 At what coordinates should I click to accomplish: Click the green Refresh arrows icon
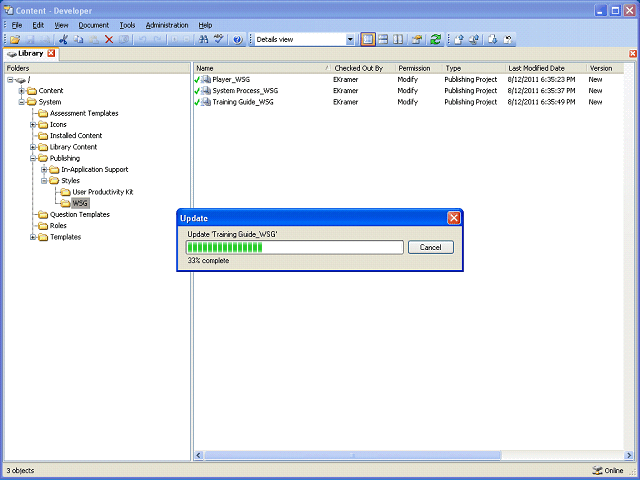pos(436,40)
